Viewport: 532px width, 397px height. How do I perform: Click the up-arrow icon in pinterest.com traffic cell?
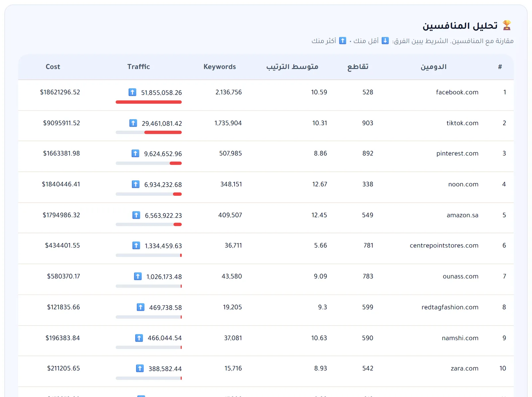click(135, 153)
